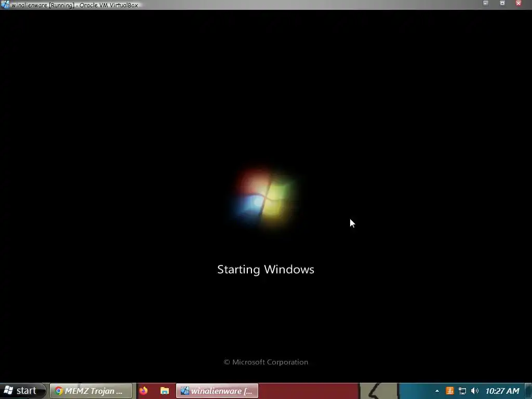Open the network tray icon
Viewport: 532px width, 399px height.
(x=462, y=391)
